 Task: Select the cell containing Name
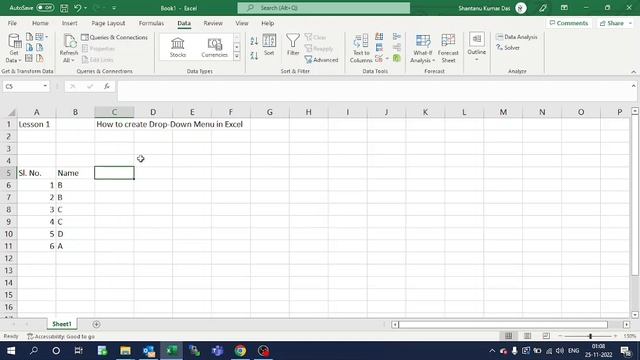(75, 173)
